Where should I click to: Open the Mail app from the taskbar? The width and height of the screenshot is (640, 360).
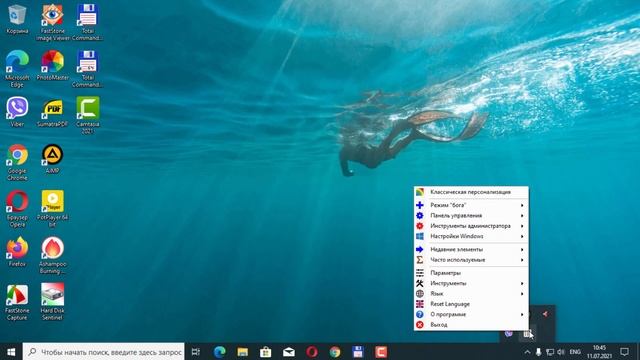289,351
